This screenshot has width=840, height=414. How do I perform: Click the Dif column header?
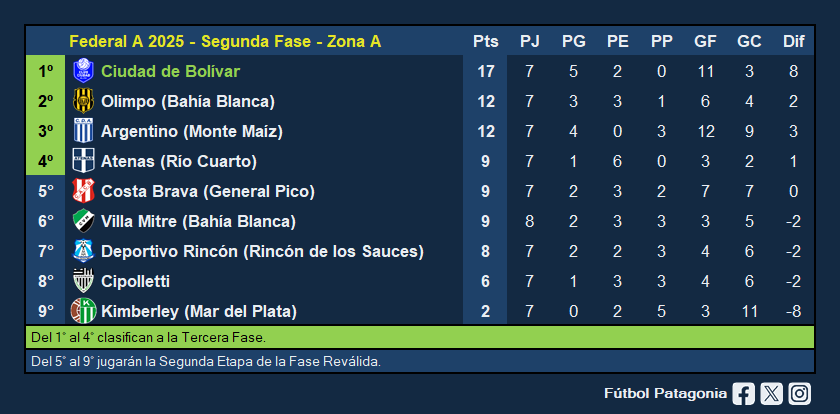coord(794,42)
